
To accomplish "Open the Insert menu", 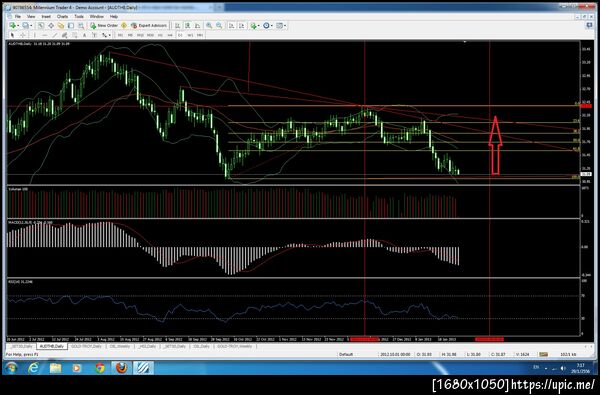I will tap(46, 16).
